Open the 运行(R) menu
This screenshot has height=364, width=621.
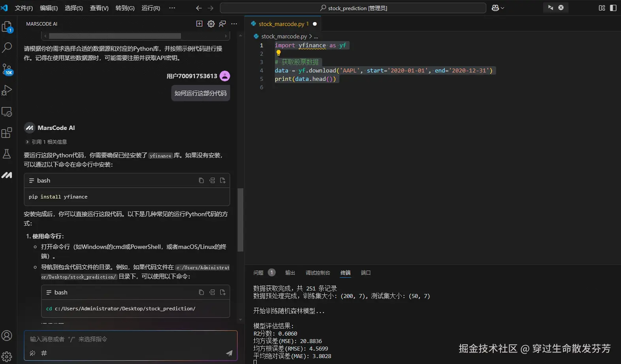coord(151,8)
